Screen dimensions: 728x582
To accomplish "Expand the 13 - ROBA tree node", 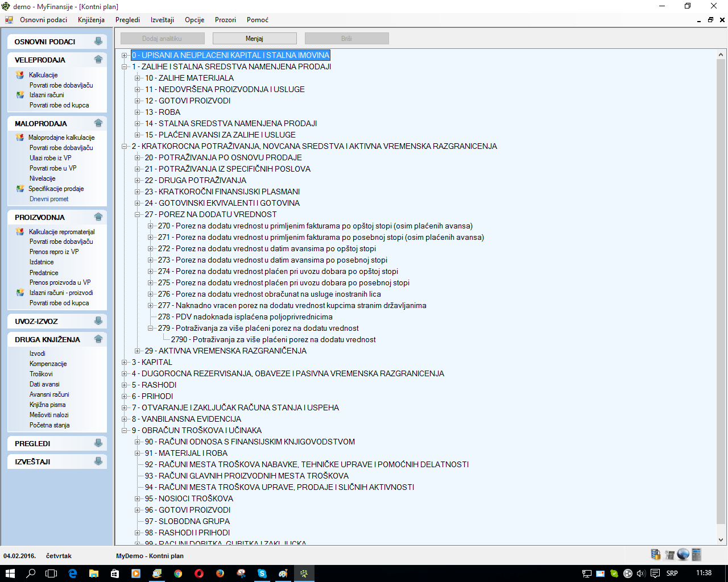I will pos(137,112).
